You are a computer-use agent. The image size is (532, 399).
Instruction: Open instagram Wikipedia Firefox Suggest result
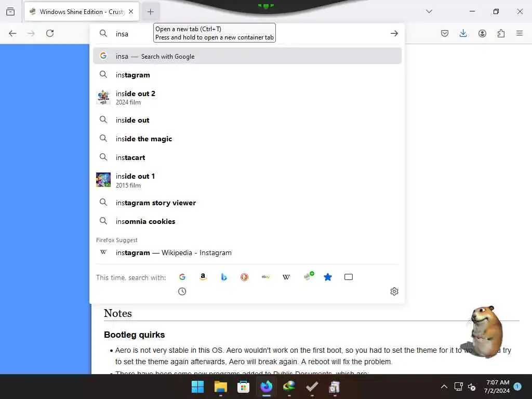[247, 253]
